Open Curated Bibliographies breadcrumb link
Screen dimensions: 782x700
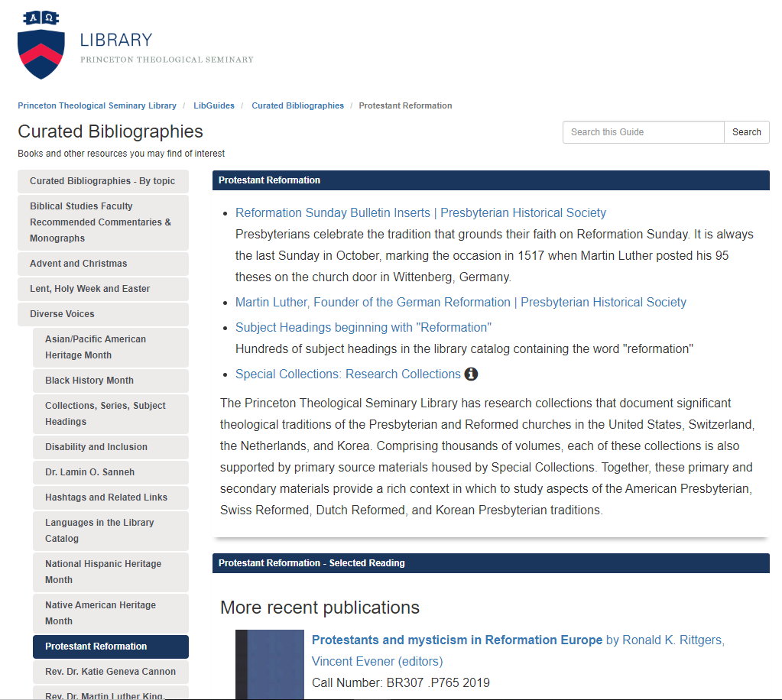(x=297, y=105)
